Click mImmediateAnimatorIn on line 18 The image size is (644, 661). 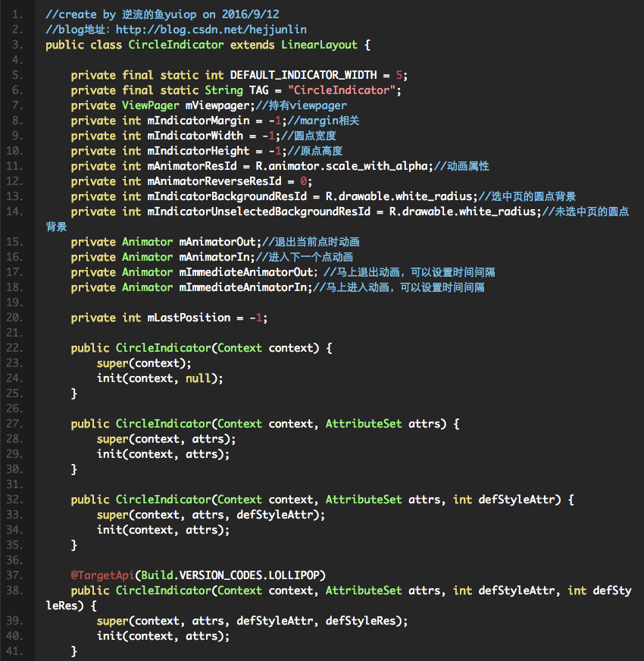click(x=242, y=287)
